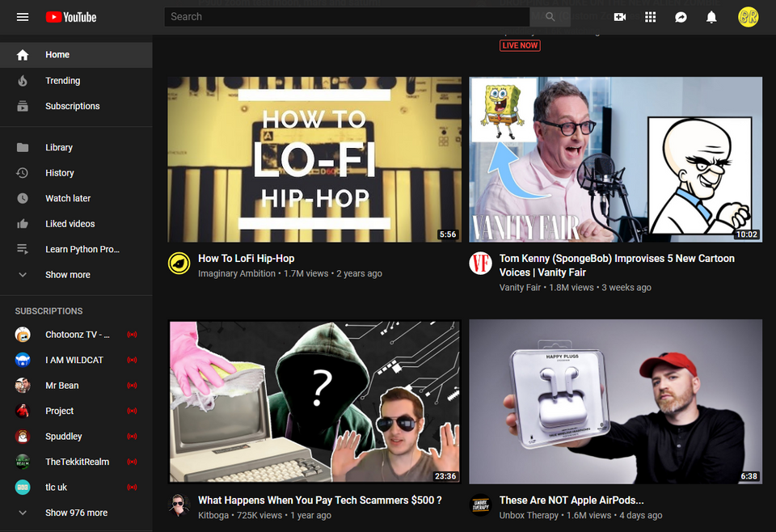776x532 pixels.
Task: Visit the Unbox Therapy channel name
Action: pyautogui.click(x=529, y=515)
